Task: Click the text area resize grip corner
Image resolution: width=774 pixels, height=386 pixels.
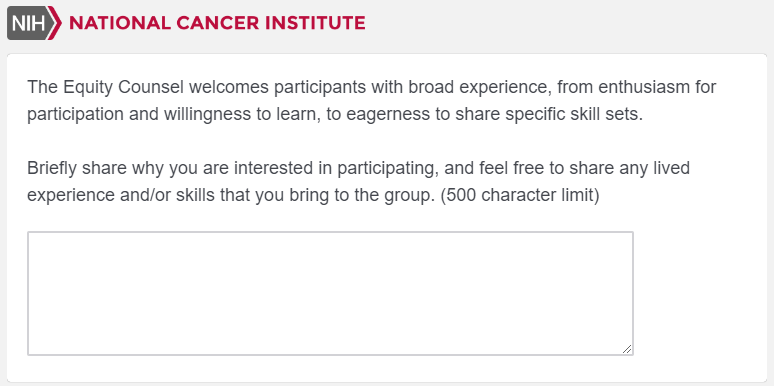Action: (x=627, y=349)
